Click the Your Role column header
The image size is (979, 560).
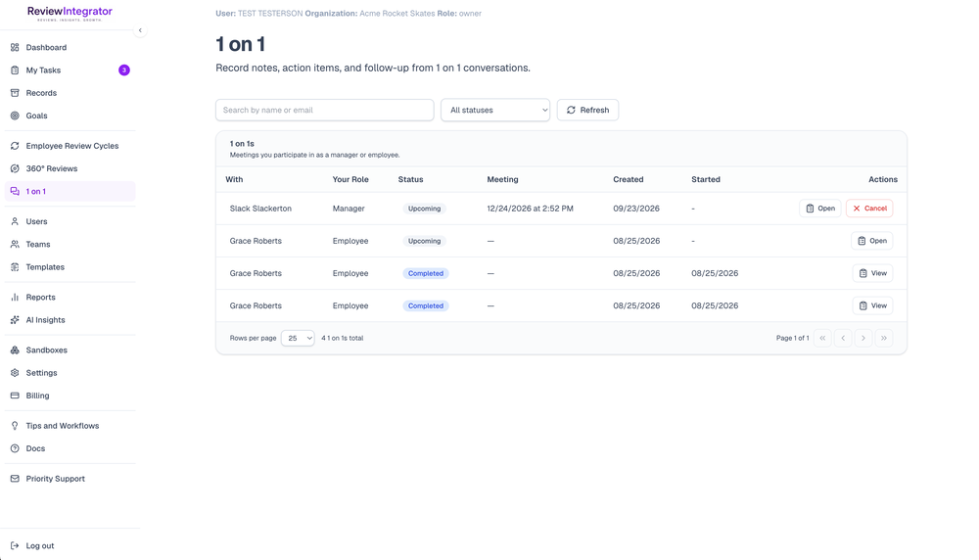coord(350,179)
